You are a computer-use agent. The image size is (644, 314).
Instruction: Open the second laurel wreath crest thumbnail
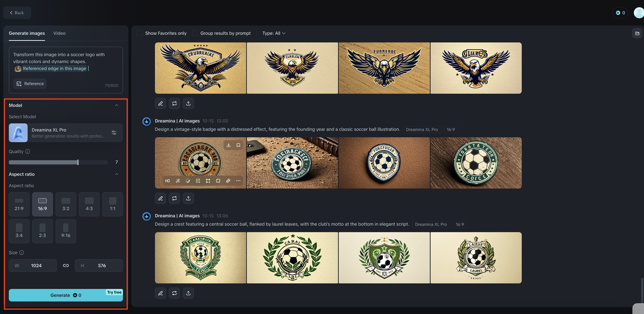(292, 258)
